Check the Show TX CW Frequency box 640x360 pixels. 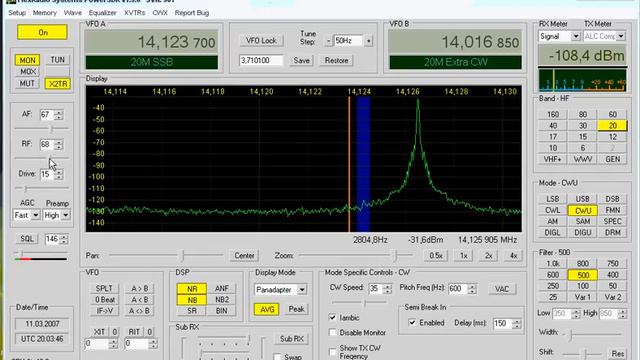[x=333, y=351]
